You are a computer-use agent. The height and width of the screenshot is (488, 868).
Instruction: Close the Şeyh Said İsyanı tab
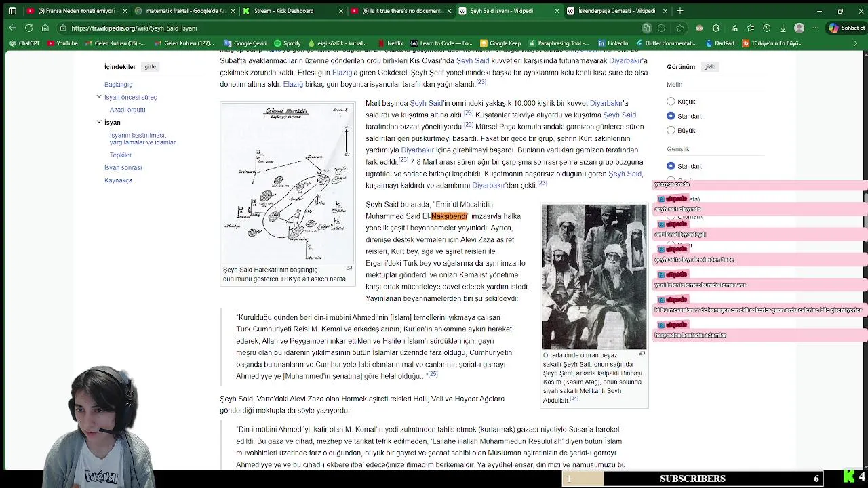click(557, 11)
